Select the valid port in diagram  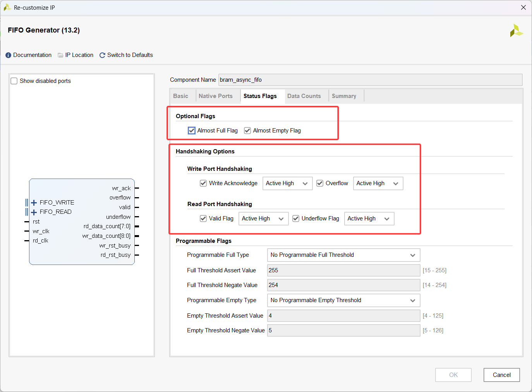[125, 207]
